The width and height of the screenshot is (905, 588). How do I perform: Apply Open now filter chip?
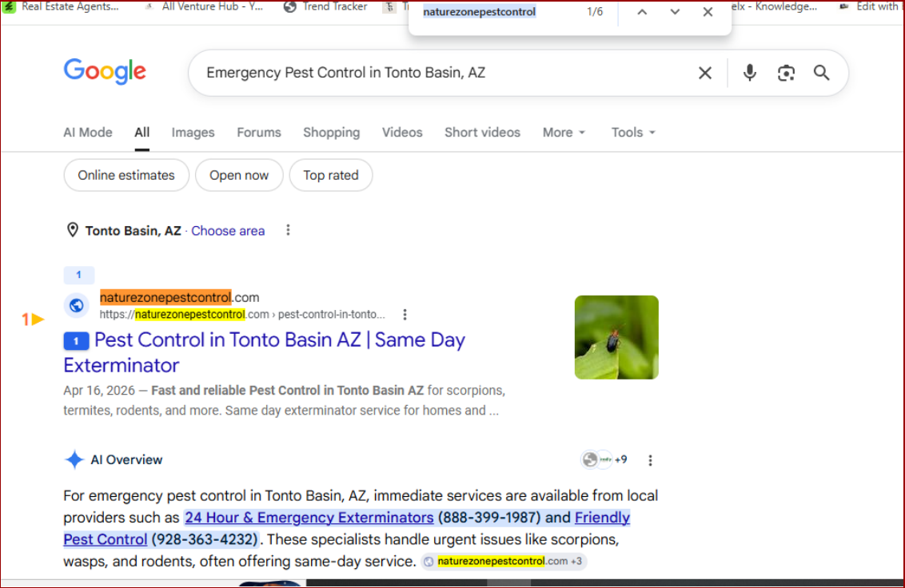239,175
